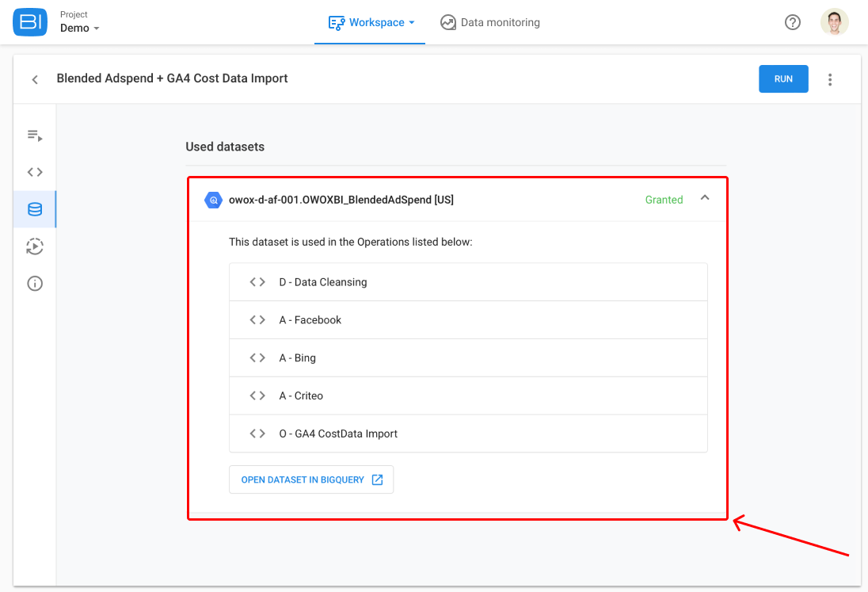Open the operations list sidebar icon

pyautogui.click(x=35, y=136)
